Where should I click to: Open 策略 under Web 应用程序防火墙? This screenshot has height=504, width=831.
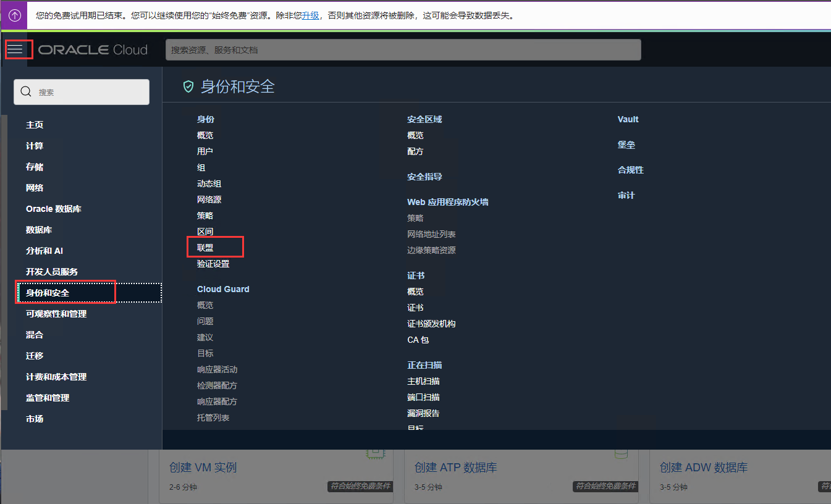(x=415, y=218)
